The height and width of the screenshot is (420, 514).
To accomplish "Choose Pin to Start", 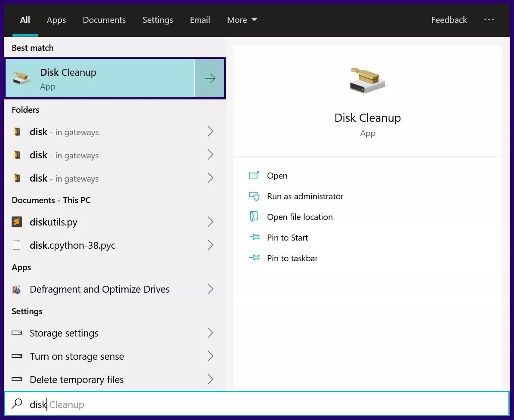I will [x=287, y=238].
